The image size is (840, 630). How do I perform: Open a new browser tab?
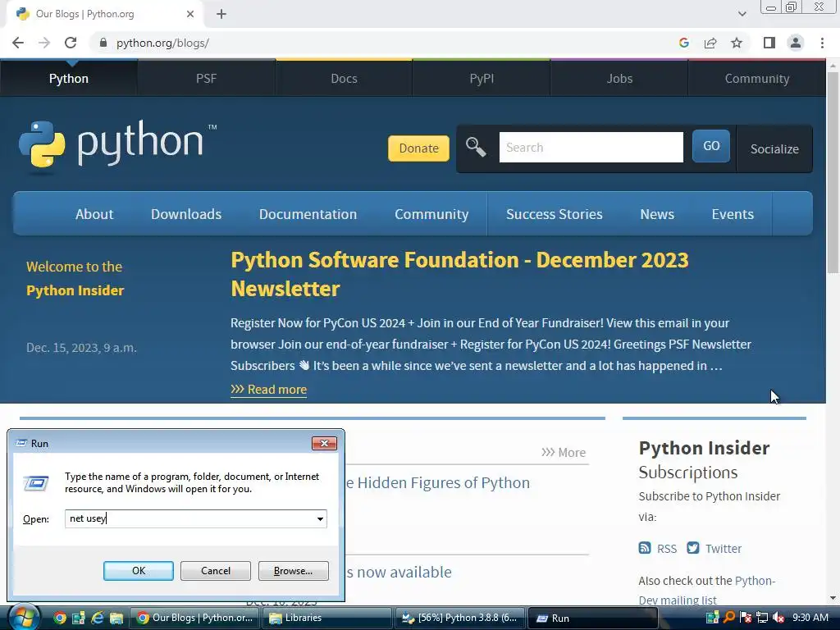point(221,14)
